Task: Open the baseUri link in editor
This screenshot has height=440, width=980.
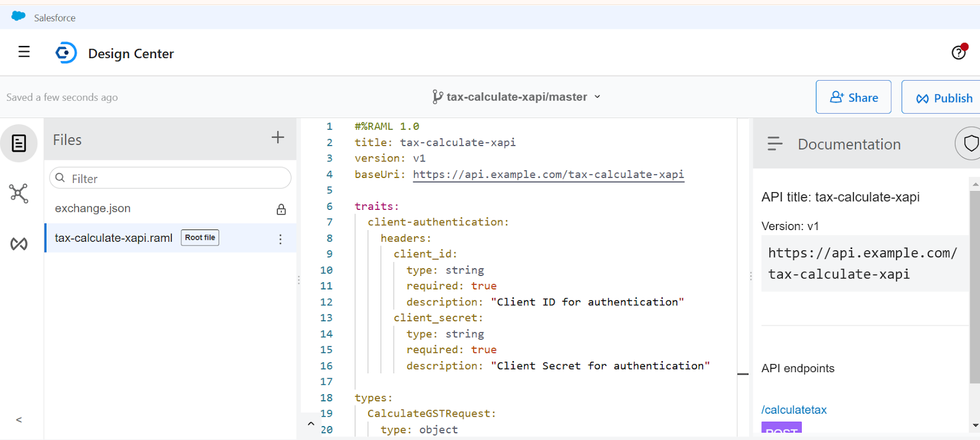Action: [548, 174]
